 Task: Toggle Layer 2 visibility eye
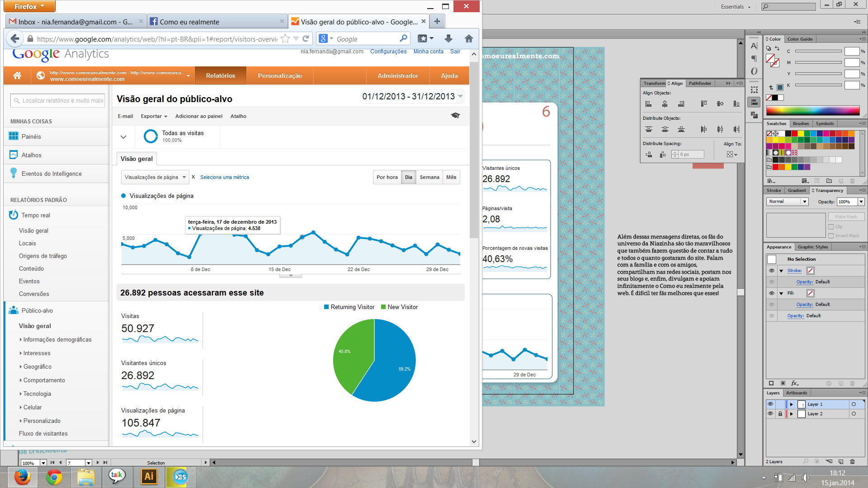(770, 413)
